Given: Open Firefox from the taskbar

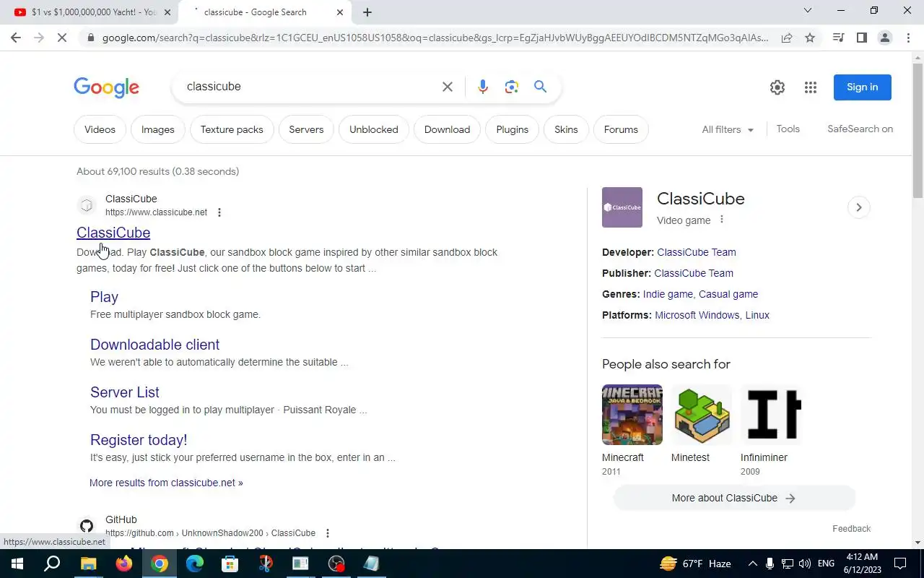Looking at the screenshot, I should pyautogui.click(x=124, y=564).
